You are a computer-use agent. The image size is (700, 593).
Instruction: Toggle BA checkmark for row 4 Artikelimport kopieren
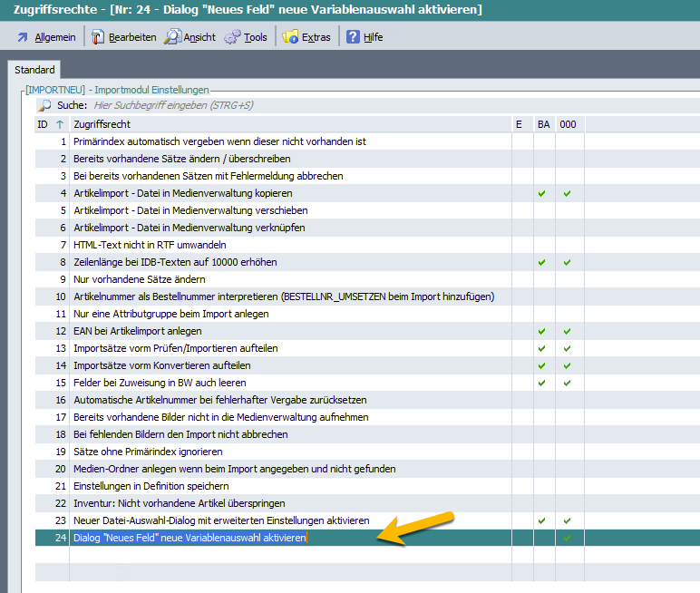click(542, 193)
